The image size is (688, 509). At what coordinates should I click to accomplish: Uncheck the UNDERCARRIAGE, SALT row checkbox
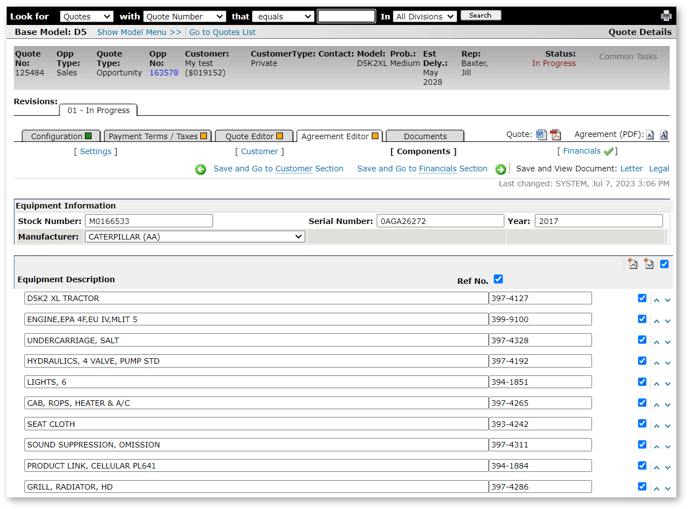[642, 340]
